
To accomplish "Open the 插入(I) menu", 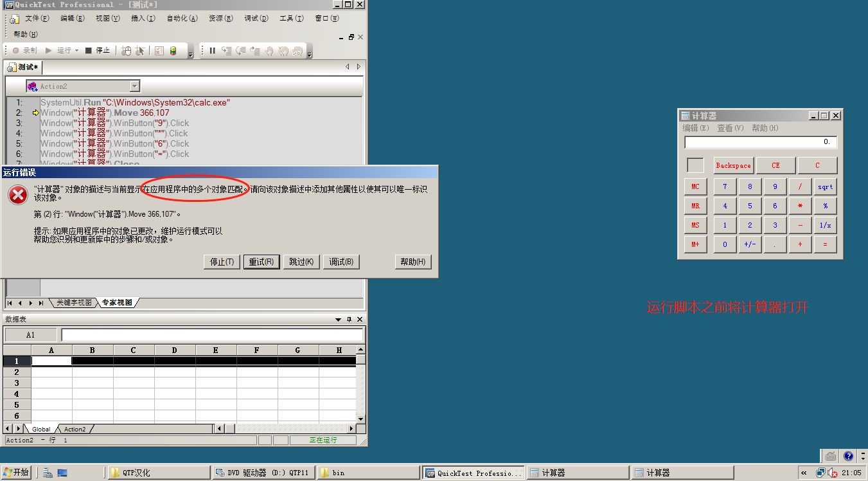I will coord(143,19).
